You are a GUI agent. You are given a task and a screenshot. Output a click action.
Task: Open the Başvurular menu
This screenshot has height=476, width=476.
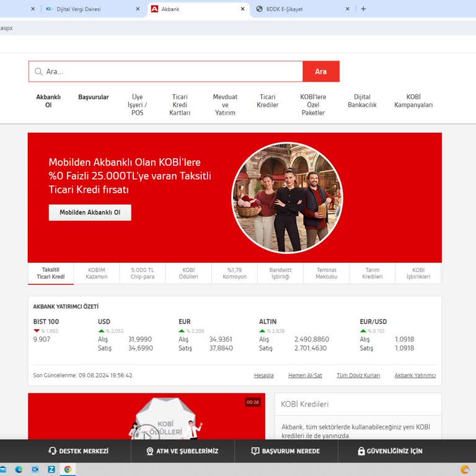[94, 97]
